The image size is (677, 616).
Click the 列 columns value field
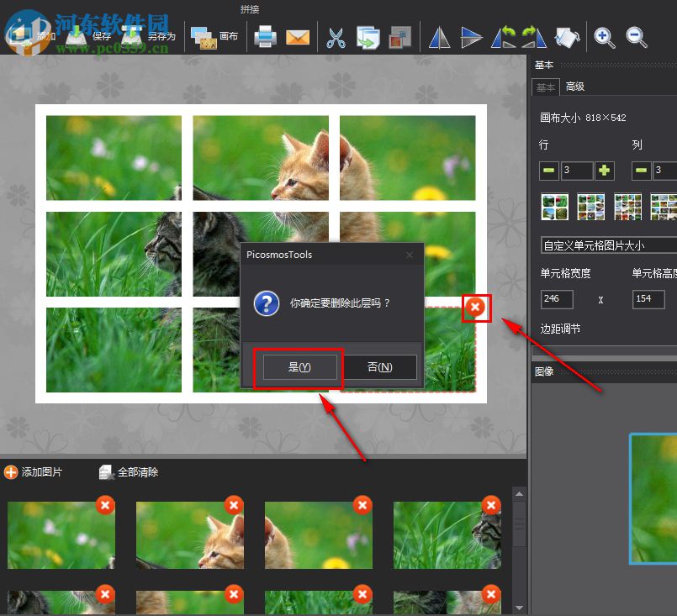[665, 171]
